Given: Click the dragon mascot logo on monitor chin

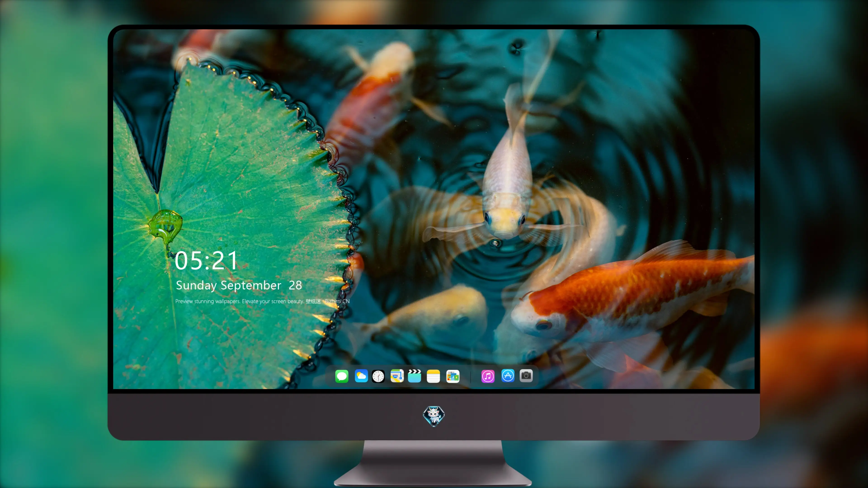Looking at the screenshot, I should [x=434, y=416].
